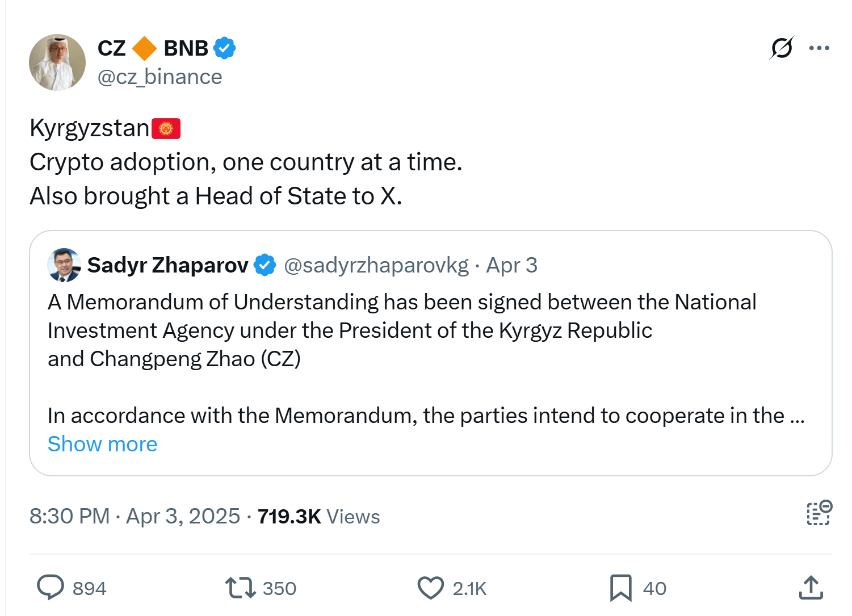Click CZ's blue verified badge
This screenshot has height=616, width=852.
(225, 48)
